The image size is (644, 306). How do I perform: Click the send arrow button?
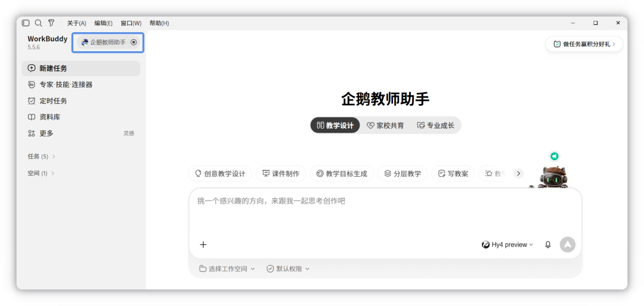[x=568, y=245]
